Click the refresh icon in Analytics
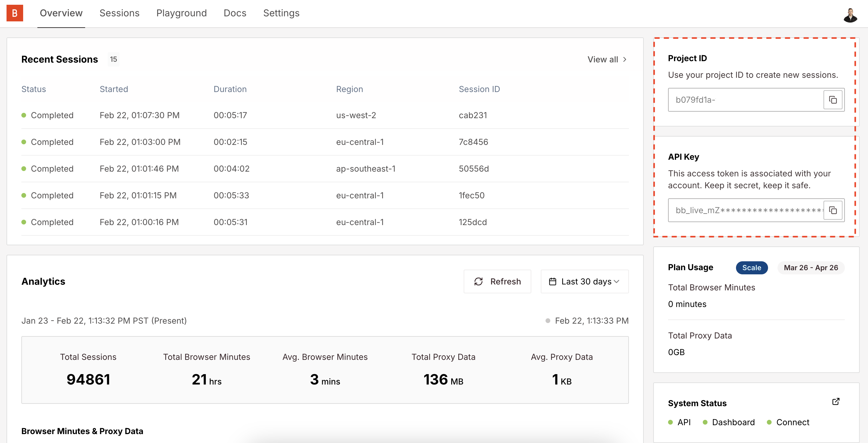Image resolution: width=868 pixels, height=443 pixels. pyautogui.click(x=478, y=281)
